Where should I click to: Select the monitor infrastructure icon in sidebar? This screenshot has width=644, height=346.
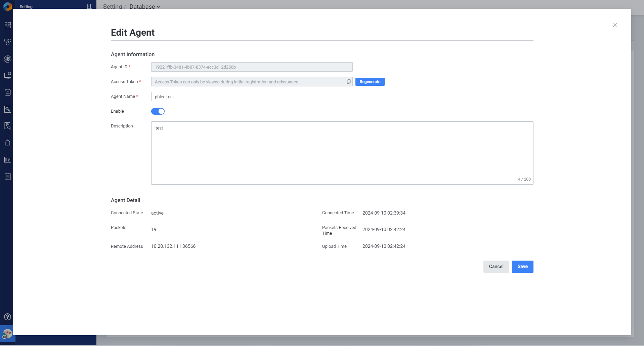pyautogui.click(x=7, y=76)
